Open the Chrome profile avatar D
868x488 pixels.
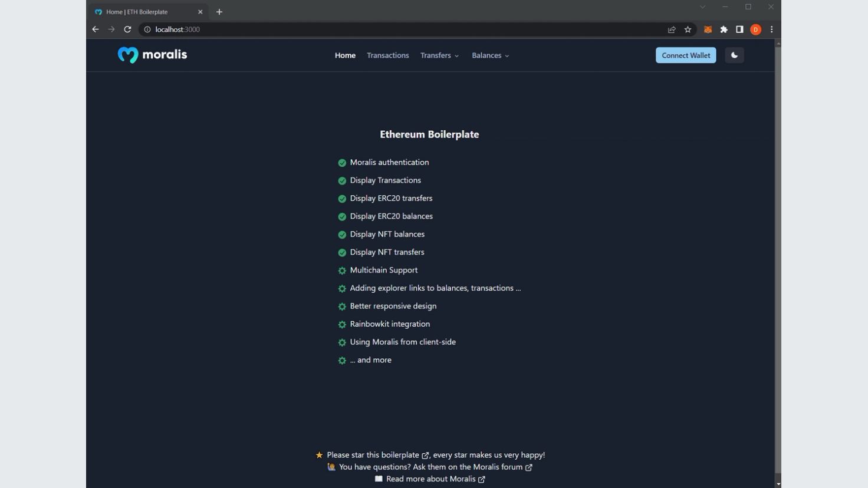click(x=755, y=29)
